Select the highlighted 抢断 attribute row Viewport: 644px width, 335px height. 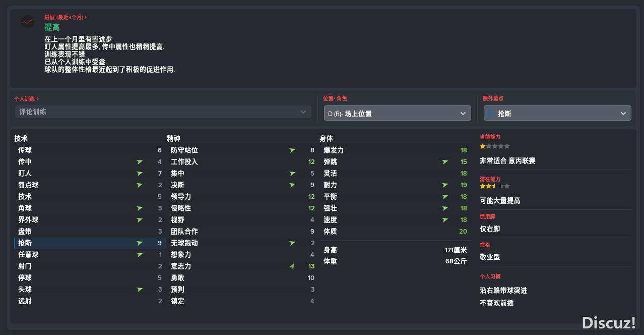(x=89, y=243)
